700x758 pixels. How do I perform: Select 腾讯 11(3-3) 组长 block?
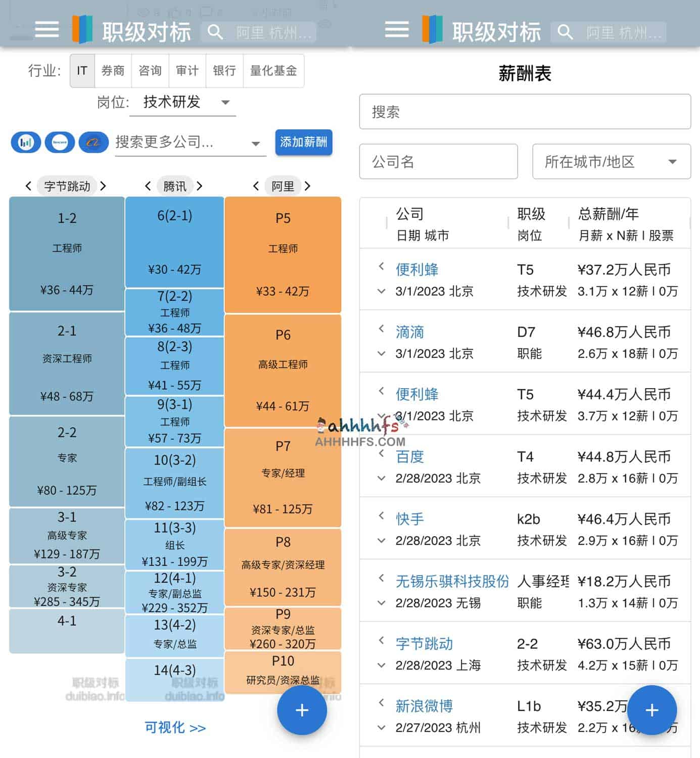175,544
